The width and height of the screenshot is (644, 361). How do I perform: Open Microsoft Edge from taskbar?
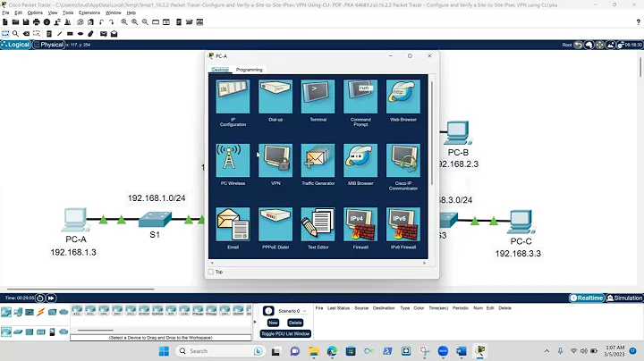click(x=332, y=351)
